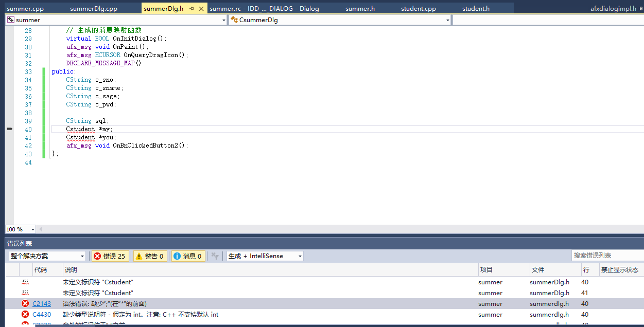The width and height of the screenshot is (644, 327).
Task: Switch to summer.rc dialog resource tab
Action: pos(265,9)
